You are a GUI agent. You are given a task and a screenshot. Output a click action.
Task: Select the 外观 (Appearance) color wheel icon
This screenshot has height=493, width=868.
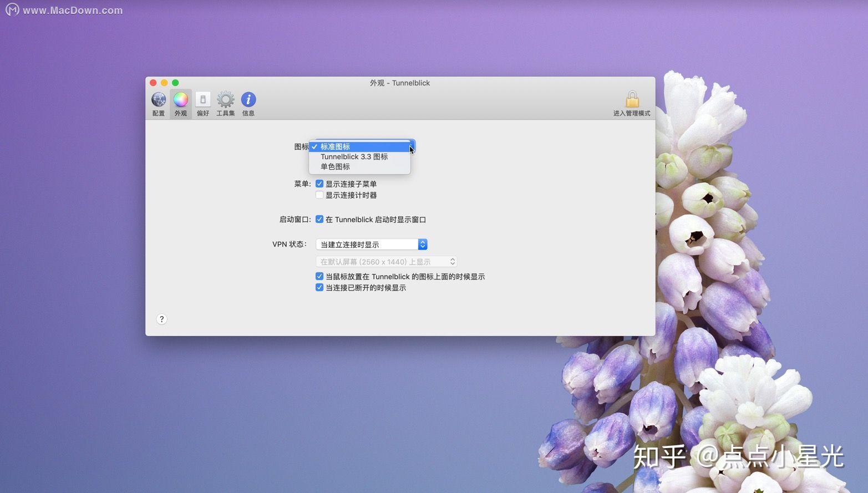coord(181,104)
